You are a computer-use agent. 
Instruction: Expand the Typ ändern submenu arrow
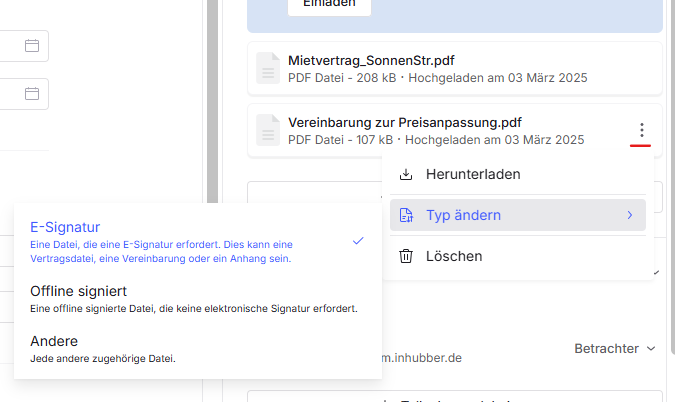(629, 215)
